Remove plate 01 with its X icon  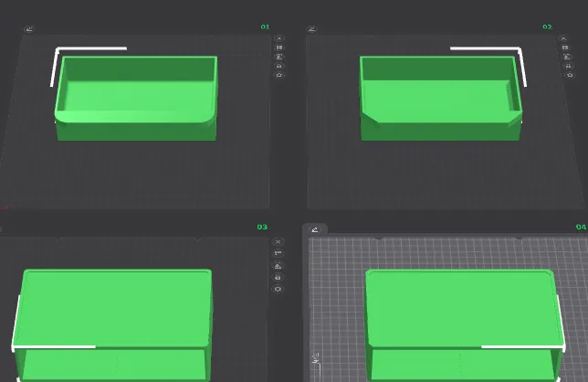279,37
